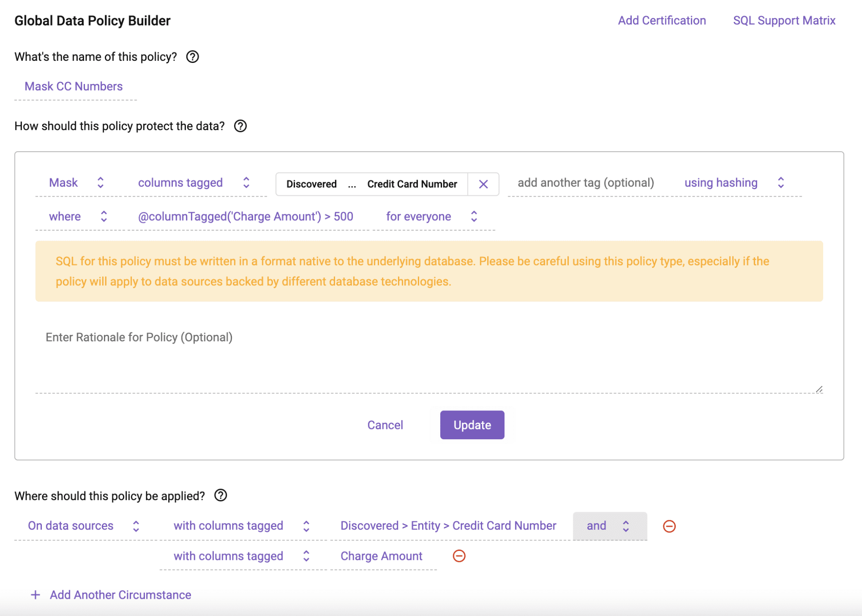862x616 pixels.
Task: Change the 'using hashing' masking type
Action: [x=781, y=182]
